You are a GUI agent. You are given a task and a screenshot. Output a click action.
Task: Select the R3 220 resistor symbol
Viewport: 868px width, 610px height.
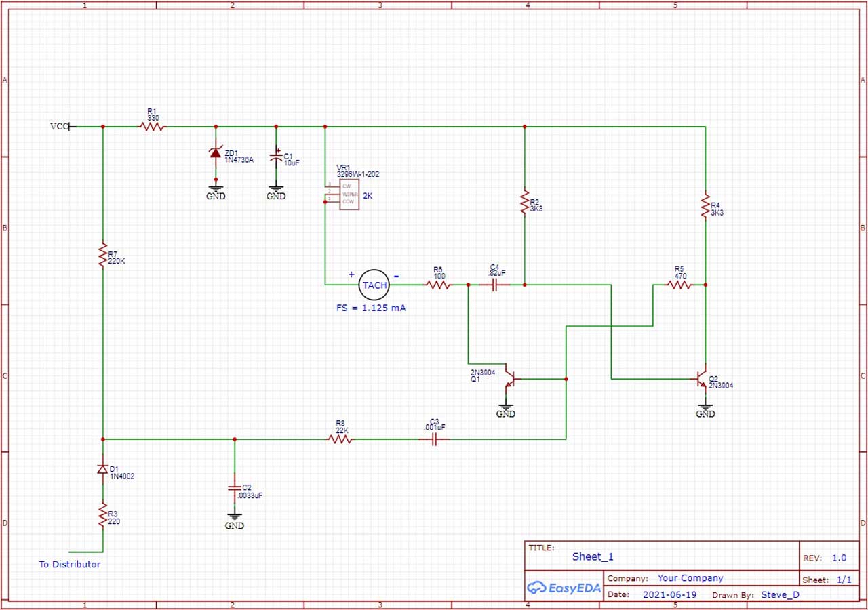[102, 516]
